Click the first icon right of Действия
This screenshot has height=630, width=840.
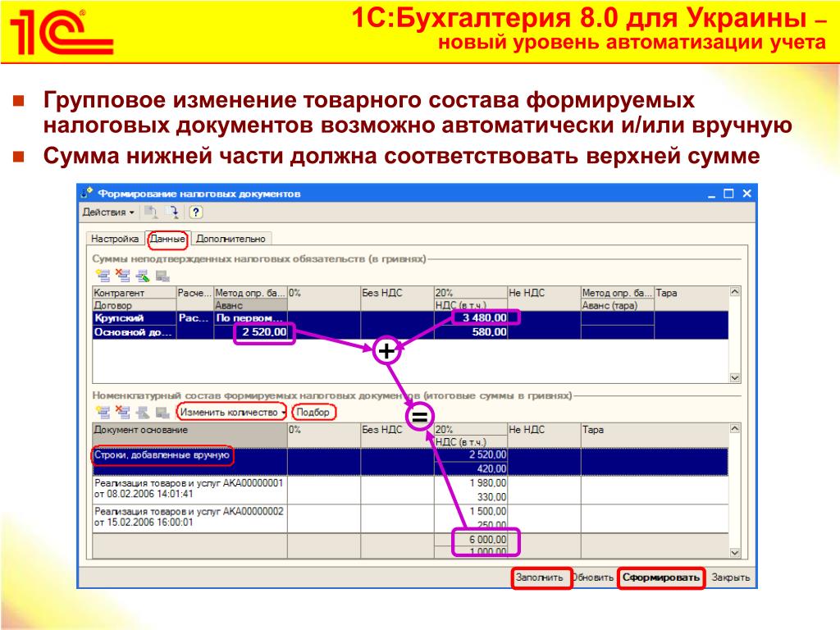pos(151,212)
